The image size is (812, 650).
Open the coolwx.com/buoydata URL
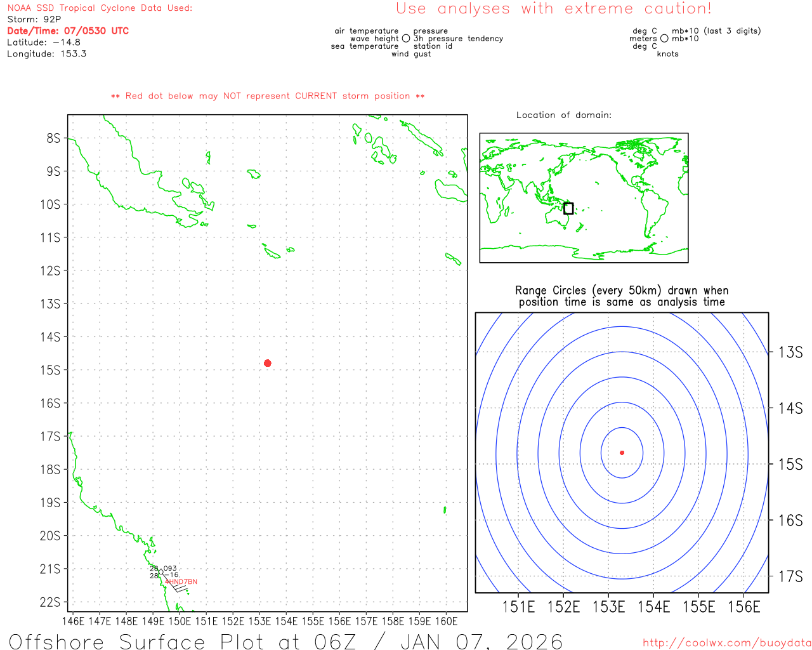coord(726,643)
